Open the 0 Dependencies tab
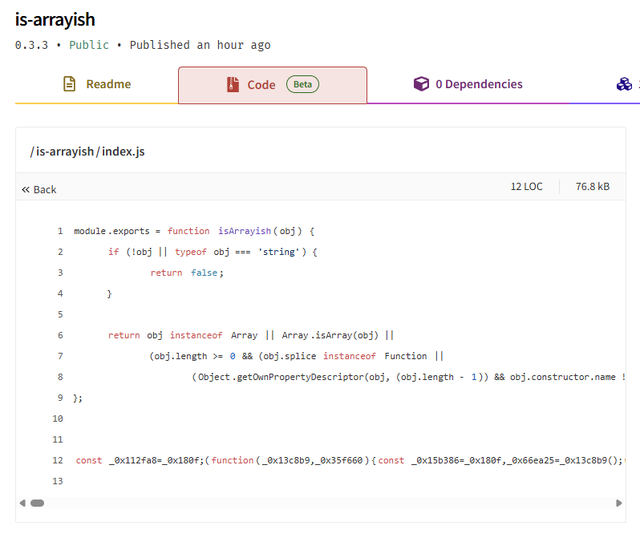 pos(478,84)
